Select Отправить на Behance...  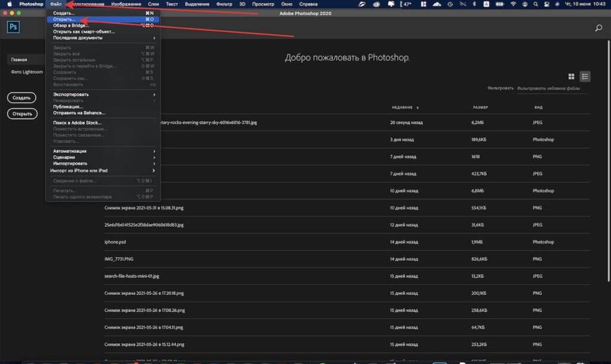point(103,113)
